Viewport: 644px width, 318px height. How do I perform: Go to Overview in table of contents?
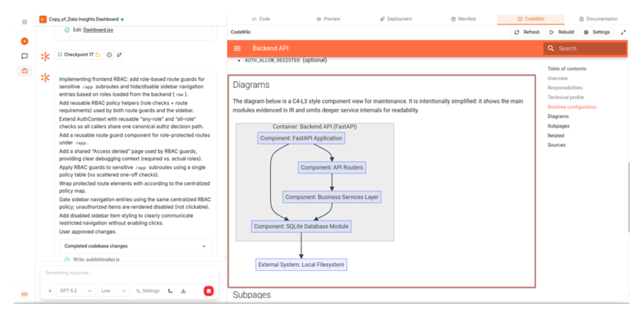coord(557,78)
